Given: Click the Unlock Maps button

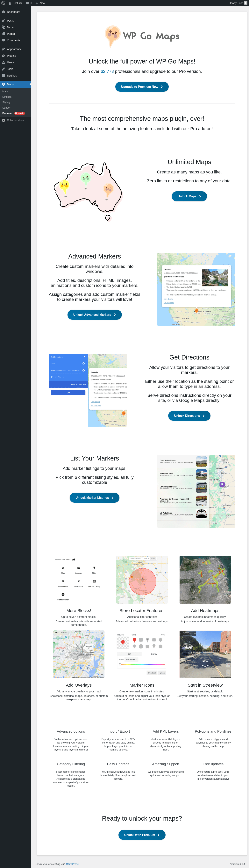Looking at the screenshot, I should [189, 196].
